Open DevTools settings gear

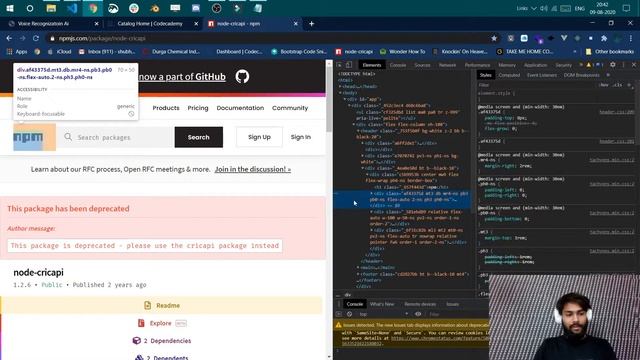[613, 65]
